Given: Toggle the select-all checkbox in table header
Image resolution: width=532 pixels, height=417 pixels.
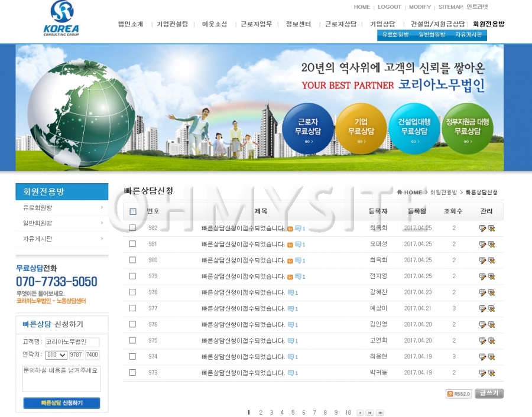Looking at the screenshot, I should point(133,211).
